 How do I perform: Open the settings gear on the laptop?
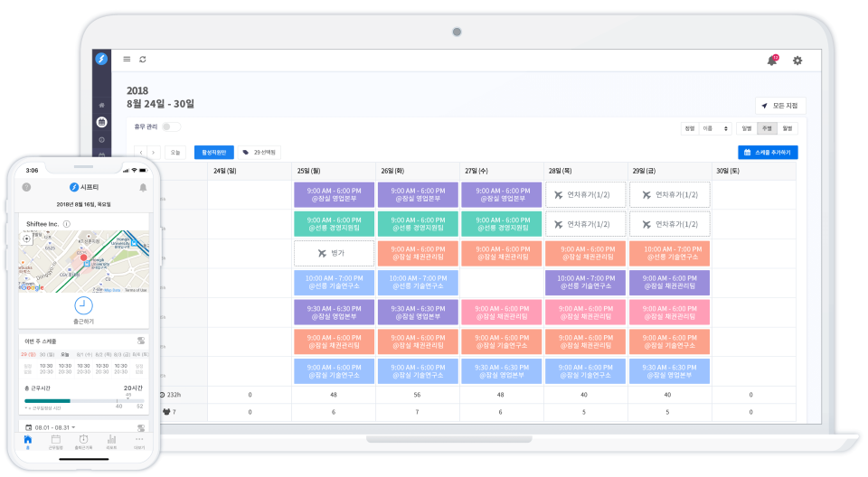(x=797, y=61)
